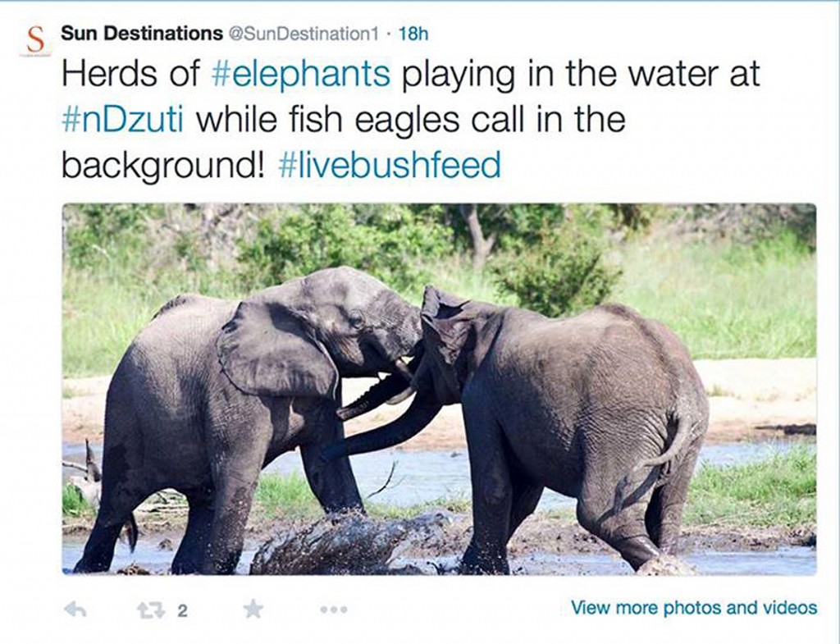Image resolution: width=840 pixels, height=644 pixels.
Task: Follow the #elephants hashtag
Action: click(x=300, y=74)
